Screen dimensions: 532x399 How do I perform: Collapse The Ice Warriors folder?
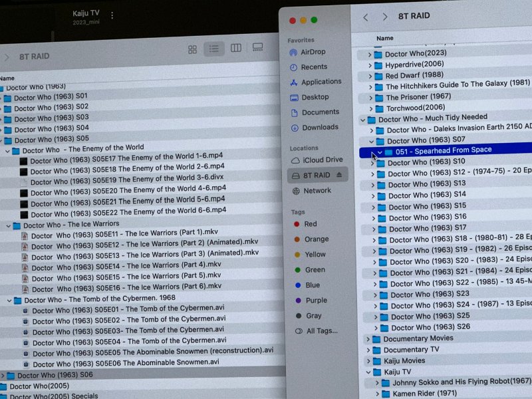click(9, 226)
